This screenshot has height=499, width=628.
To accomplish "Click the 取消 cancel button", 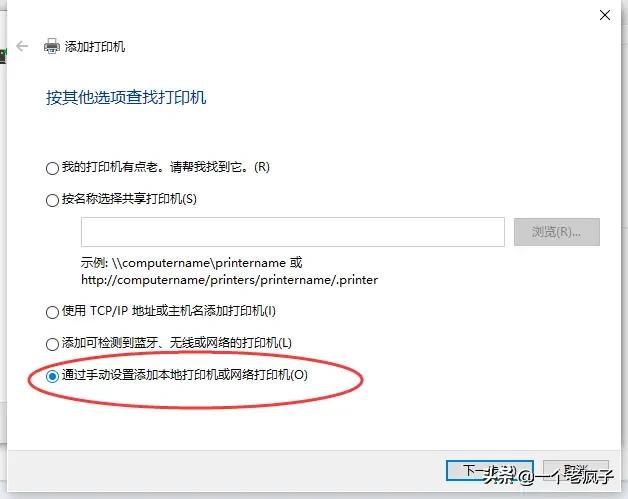I will coord(576,471).
